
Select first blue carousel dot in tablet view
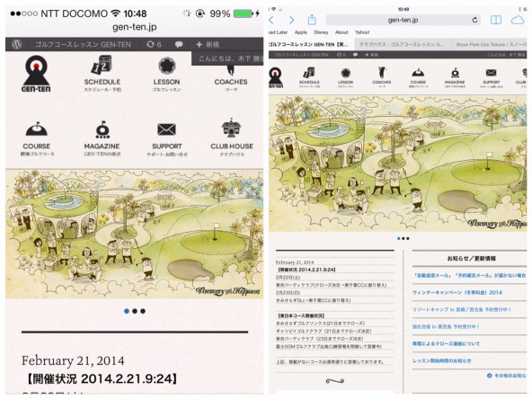click(399, 238)
